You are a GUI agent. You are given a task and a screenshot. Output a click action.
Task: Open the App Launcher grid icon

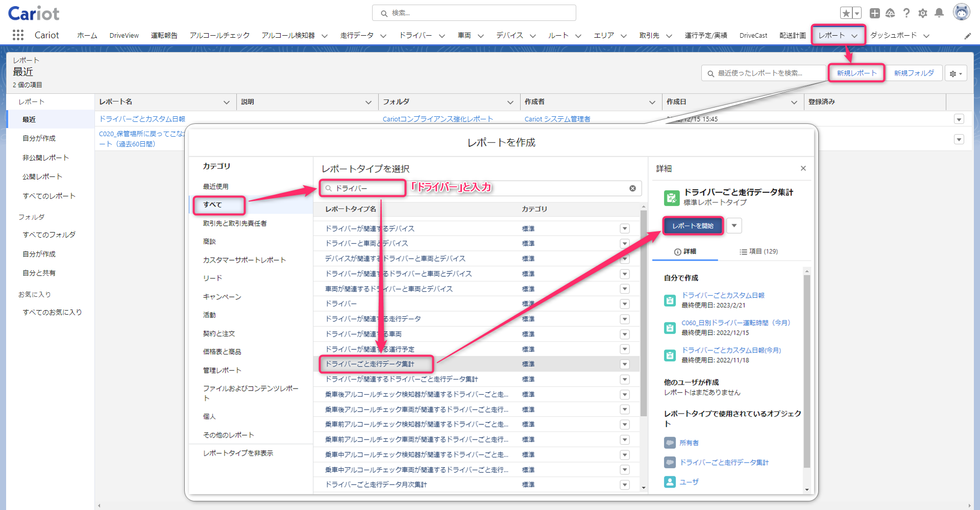[18, 35]
